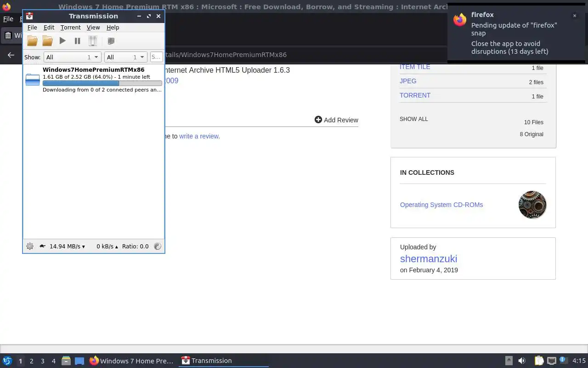Click show desktop blue icon in taskbar
Screen dimensions: 588x368
[79, 361]
